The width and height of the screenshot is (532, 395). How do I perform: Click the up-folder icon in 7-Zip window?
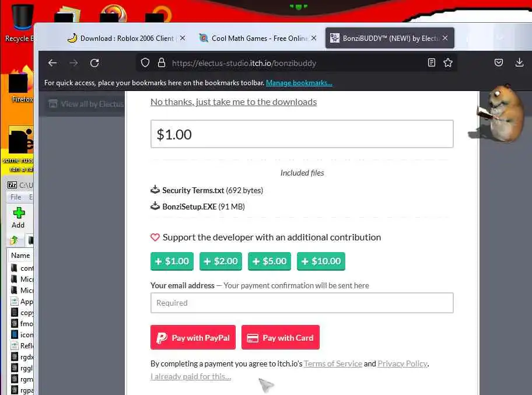(x=14, y=240)
